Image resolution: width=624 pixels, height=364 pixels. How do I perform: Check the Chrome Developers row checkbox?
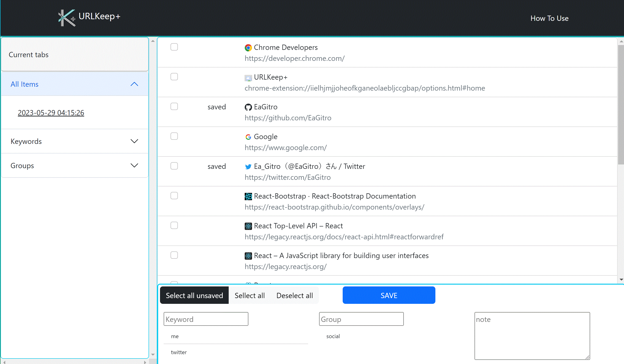(174, 47)
